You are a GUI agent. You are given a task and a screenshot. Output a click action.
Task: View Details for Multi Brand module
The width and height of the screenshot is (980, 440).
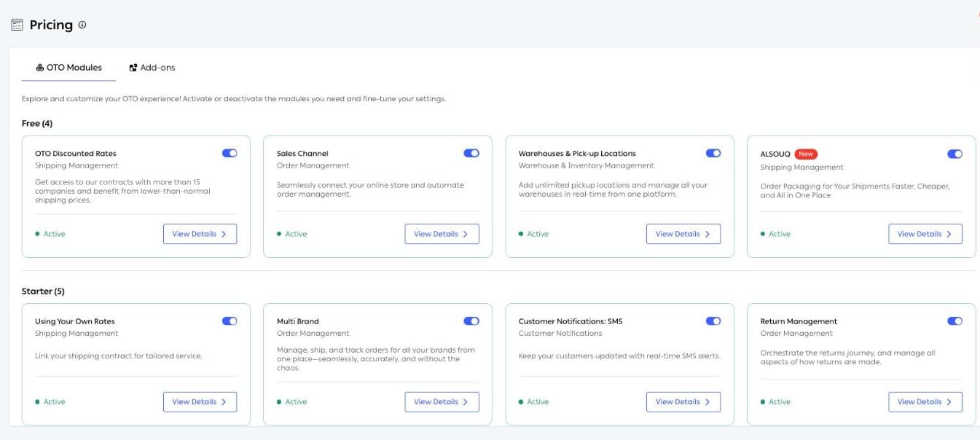(442, 401)
